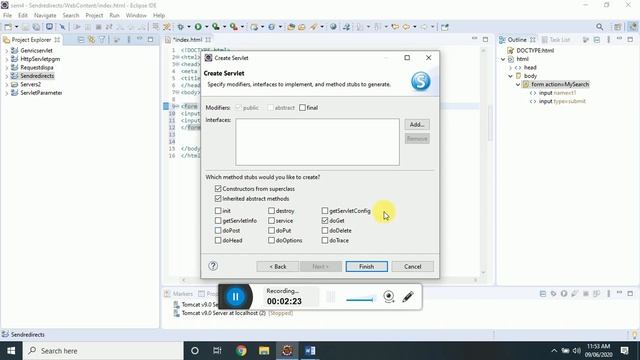This screenshot has height=360, width=640.
Task: Open File Explorer from the taskbar
Action: [264, 351]
